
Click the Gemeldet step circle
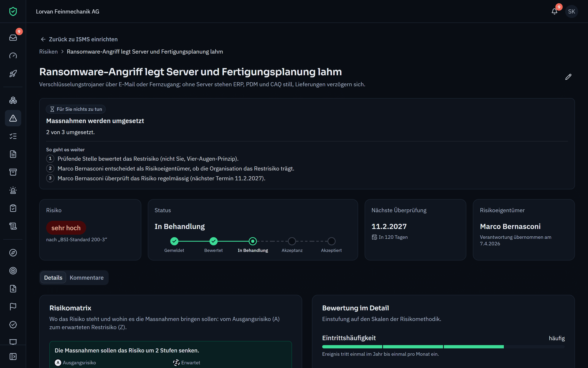pyautogui.click(x=174, y=241)
